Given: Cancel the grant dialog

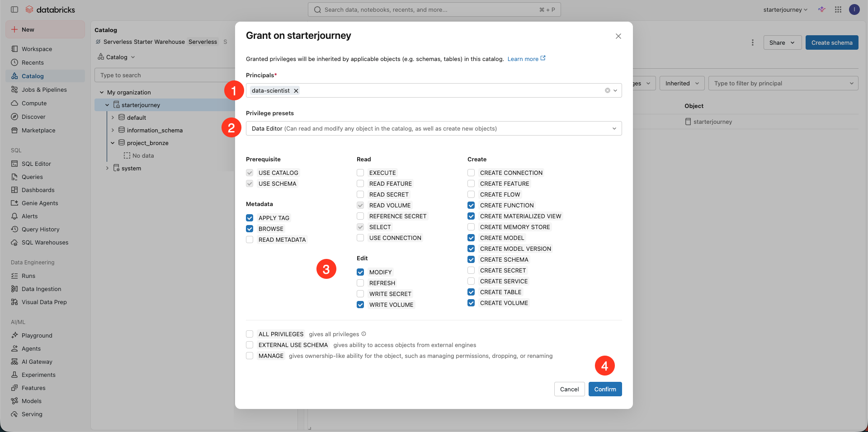Looking at the screenshot, I should (x=570, y=389).
